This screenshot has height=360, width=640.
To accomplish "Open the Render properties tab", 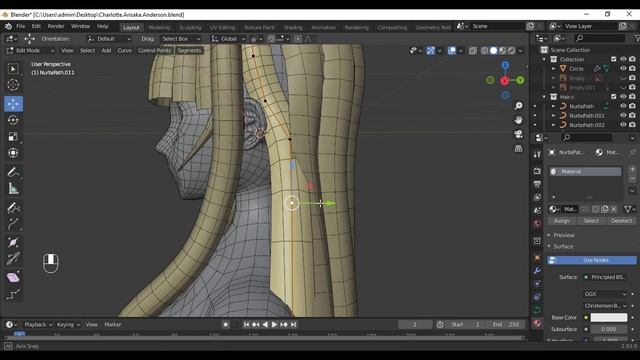I will pyautogui.click(x=537, y=171).
